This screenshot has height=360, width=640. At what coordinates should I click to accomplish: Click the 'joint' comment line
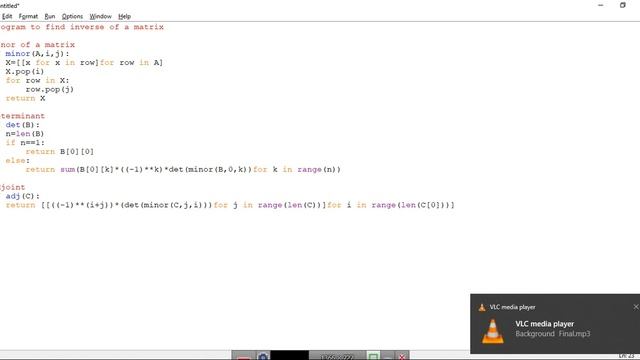tap(13, 187)
